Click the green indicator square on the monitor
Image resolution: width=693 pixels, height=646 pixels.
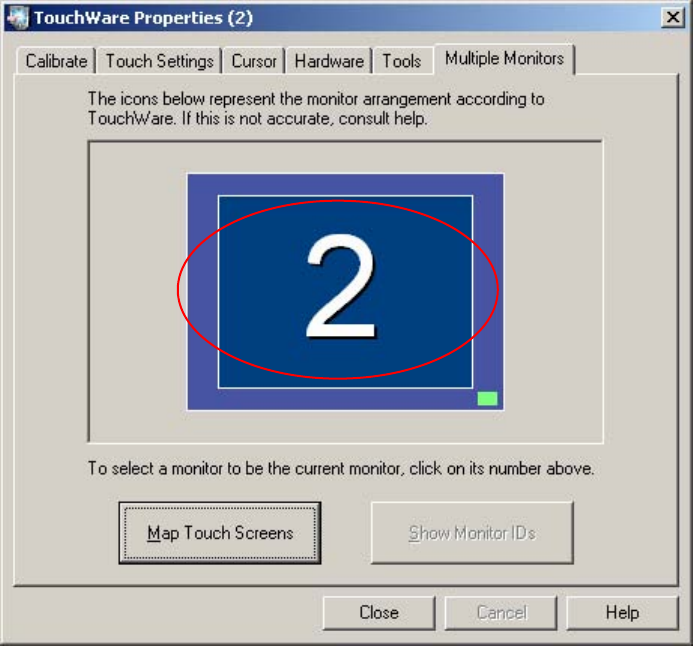pyautogui.click(x=487, y=398)
